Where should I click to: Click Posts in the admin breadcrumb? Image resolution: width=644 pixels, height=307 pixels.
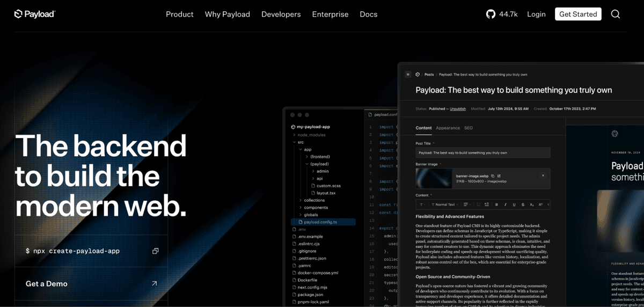coord(429,74)
